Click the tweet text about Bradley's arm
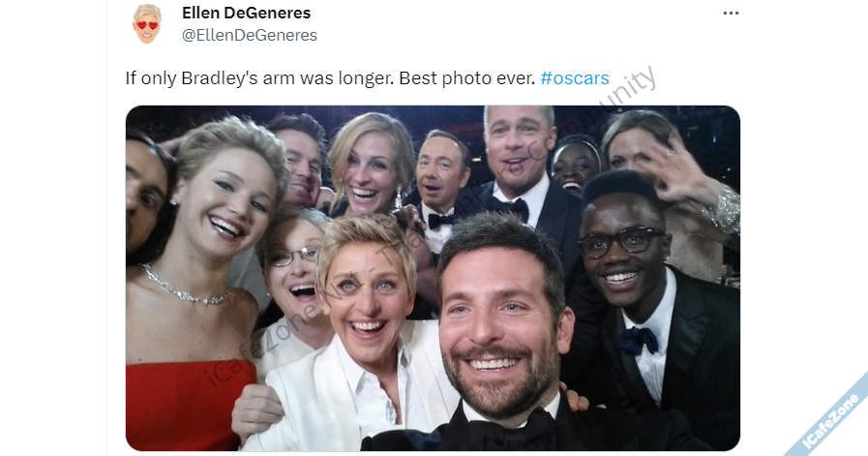This screenshot has width=868, height=456. pyautogui.click(x=329, y=77)
